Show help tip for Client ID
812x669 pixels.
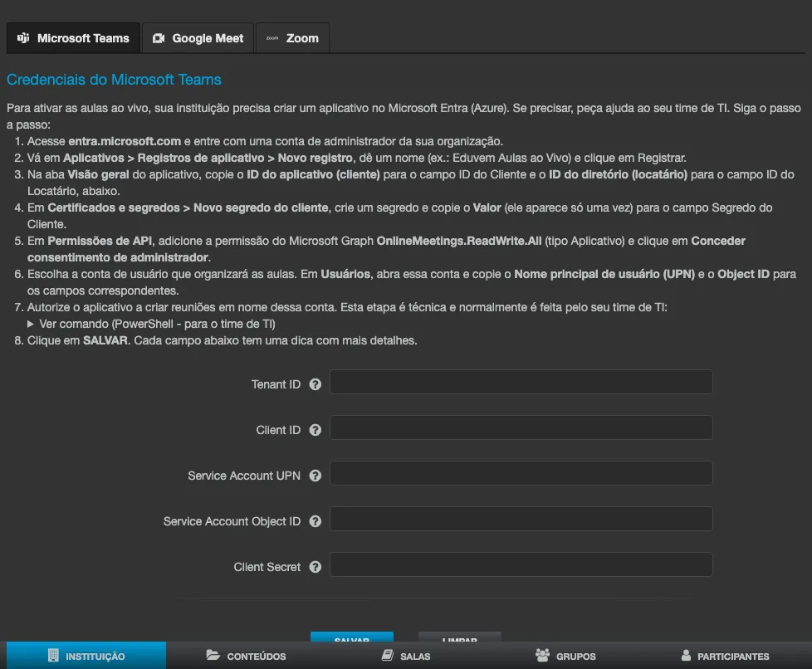316,430
